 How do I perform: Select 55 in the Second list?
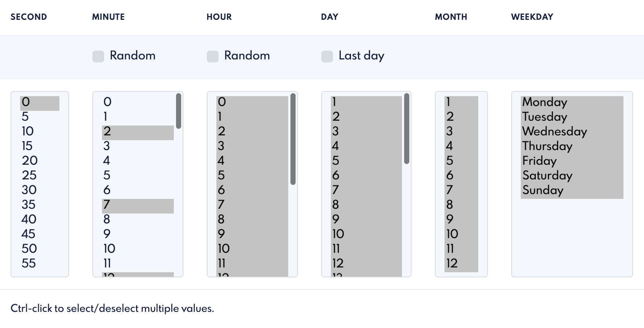29,263
